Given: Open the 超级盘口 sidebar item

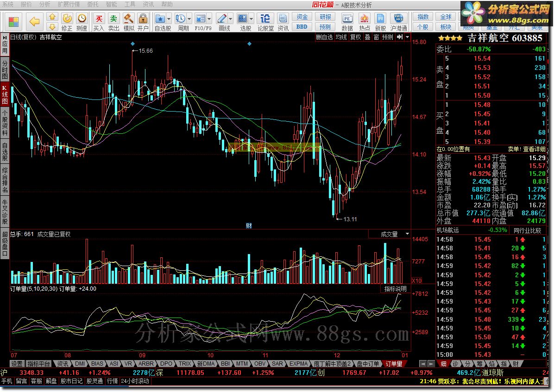Looking at the screenshot, I should 5,244.
